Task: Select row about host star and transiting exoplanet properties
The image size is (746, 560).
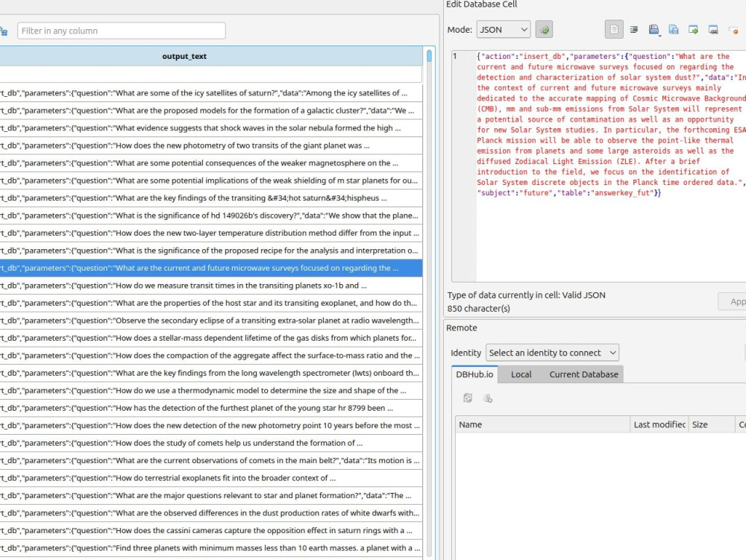Action: (211, 303)
